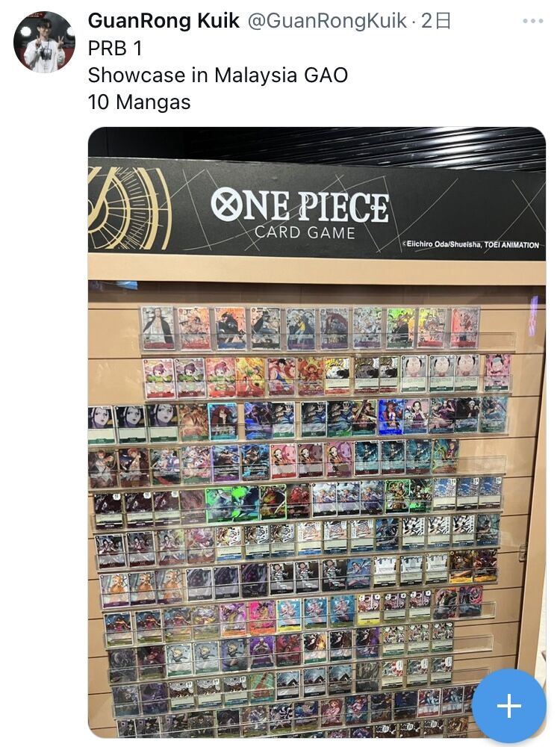
Task: Tap the blue compose tweet plus button
Action: [x=509, y=705]
